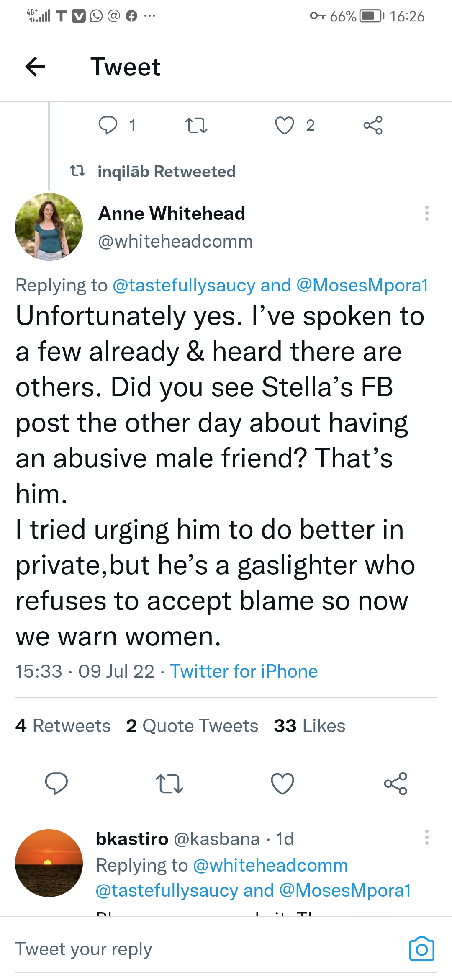Open more options for bkastiro's reply
This screenshot has height=980, width=452.
(426, 837)
